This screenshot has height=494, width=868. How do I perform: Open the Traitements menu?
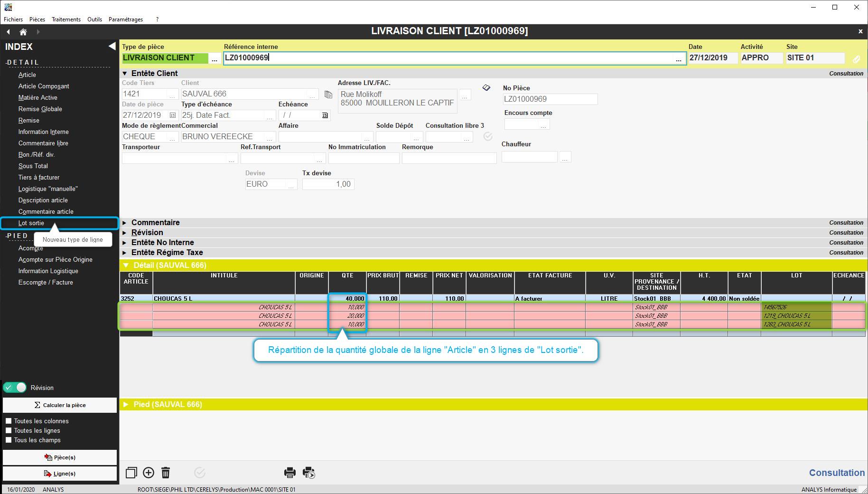pos(66,19)
